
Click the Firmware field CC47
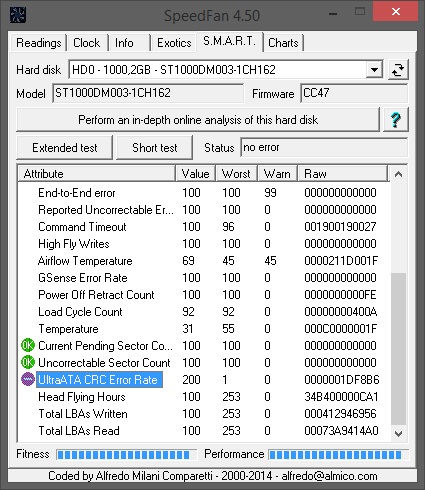coord(354,93)
